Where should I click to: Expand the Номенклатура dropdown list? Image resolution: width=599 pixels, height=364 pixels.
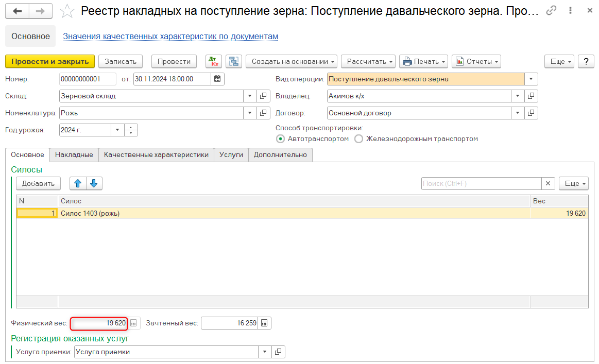250,113
